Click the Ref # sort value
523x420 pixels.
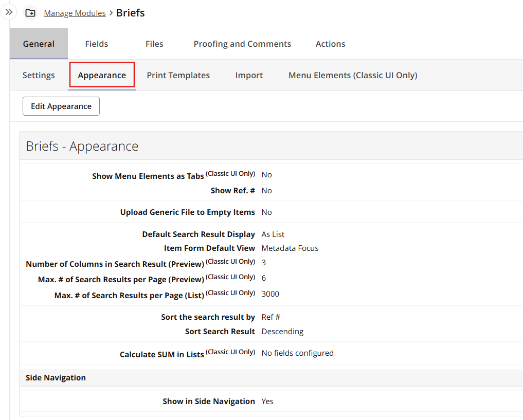(x=270, y=317)
